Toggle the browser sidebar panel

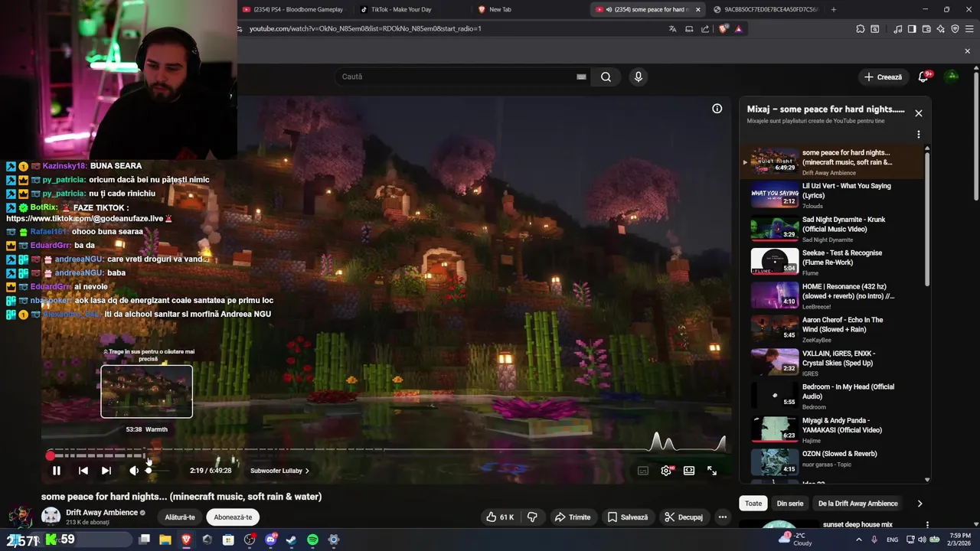click(912, 29)
